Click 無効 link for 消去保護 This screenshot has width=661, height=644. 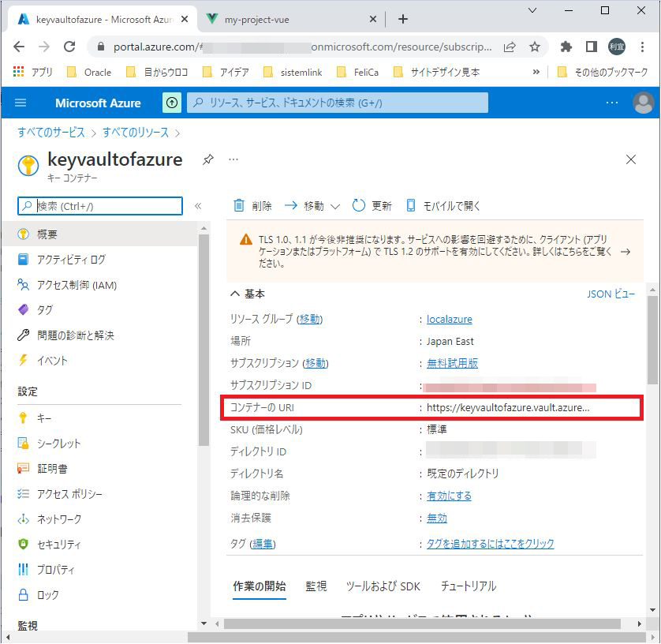tap(437, 518)
